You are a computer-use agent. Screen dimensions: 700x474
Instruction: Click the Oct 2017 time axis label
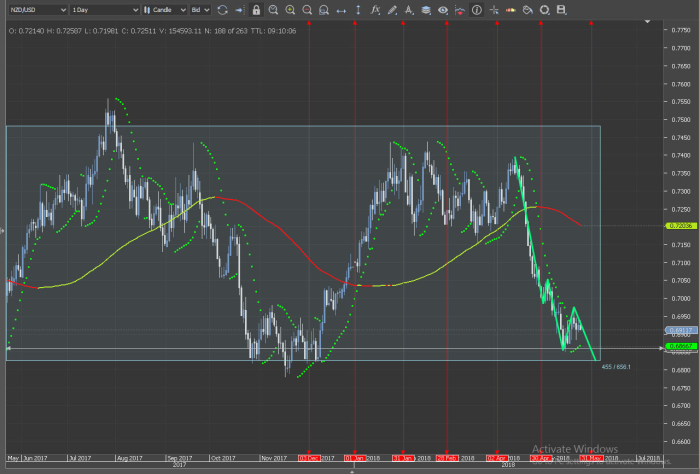point(223,458)
